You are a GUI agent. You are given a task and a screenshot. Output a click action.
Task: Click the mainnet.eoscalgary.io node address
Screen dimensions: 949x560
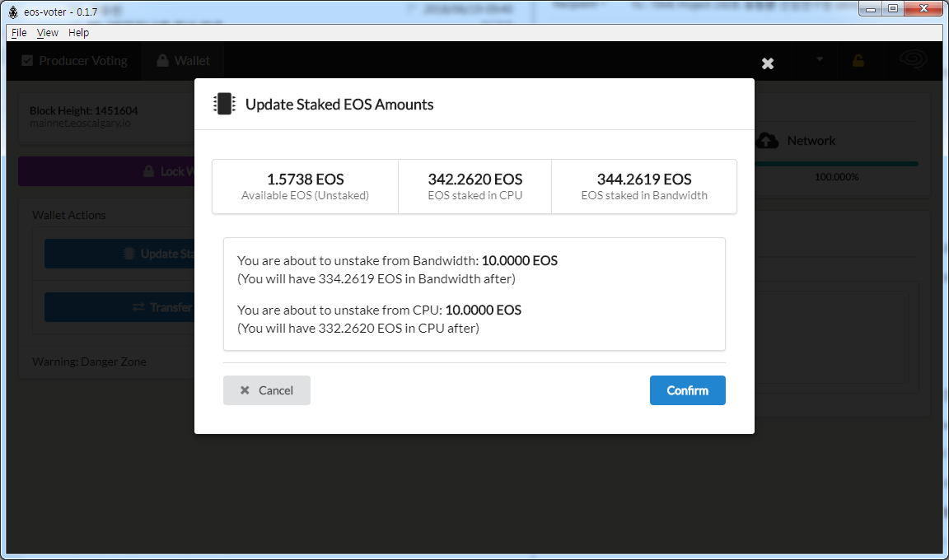[80, 124]
